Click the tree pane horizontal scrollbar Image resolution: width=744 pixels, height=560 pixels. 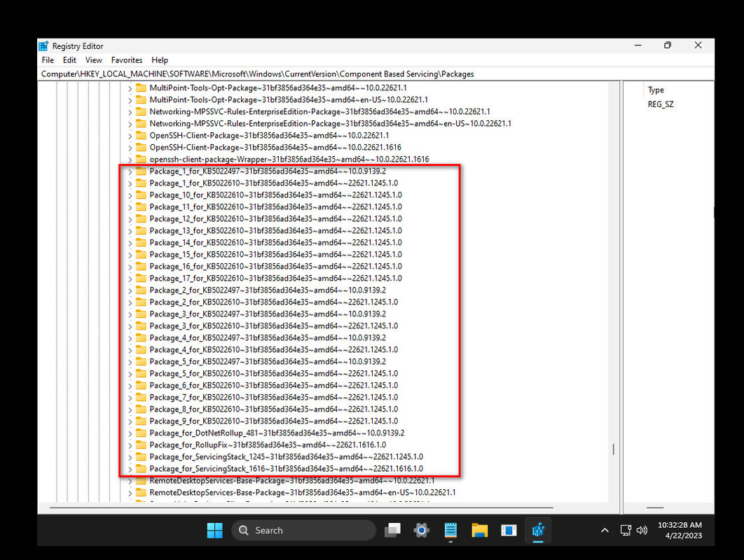tap(301, 507)
